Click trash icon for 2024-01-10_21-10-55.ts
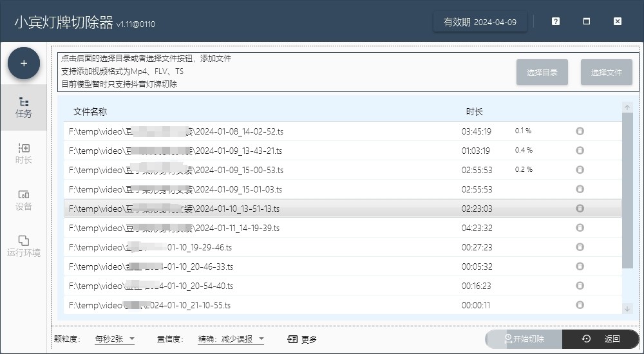644x354 pixels. point(580,305)
